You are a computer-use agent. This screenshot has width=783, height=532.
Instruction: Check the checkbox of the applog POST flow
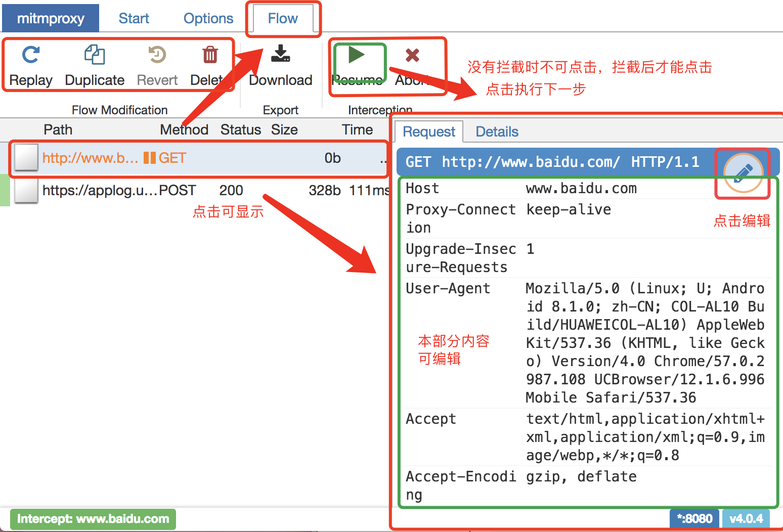(26, 191)
